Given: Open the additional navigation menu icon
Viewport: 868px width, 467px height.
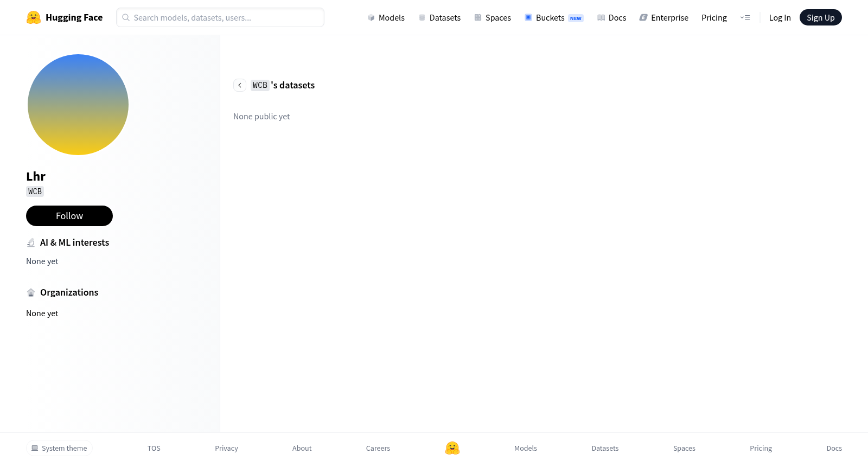Looking at the screenshot, I should tap(745, 17).
